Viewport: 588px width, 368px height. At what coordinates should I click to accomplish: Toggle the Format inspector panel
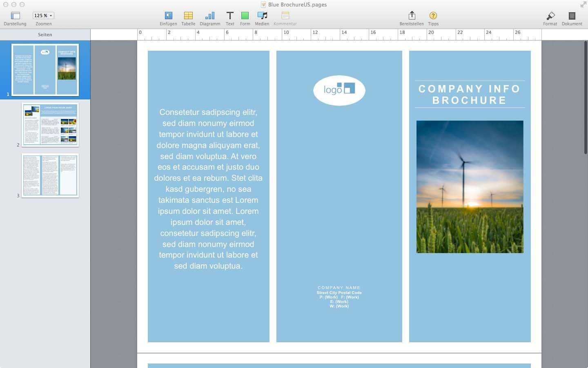tap(550, 16)
